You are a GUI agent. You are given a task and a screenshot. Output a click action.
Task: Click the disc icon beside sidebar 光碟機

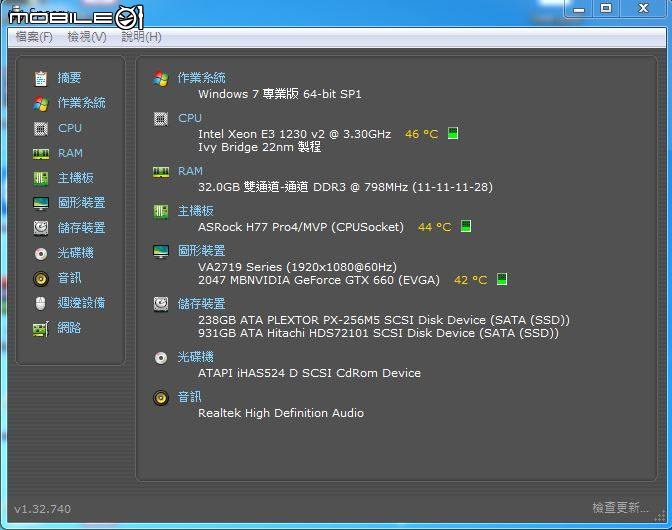click(41, 254)
